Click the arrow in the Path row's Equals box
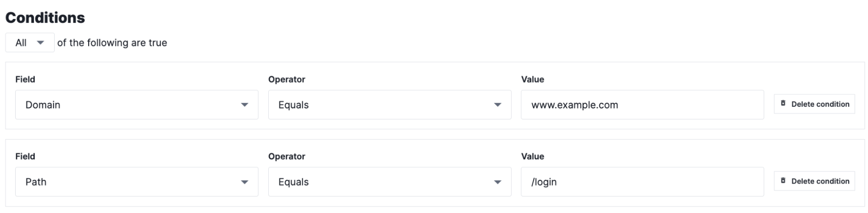Viewport: 868px width, 213px height. pyautogui.click(x=498, y=182)
